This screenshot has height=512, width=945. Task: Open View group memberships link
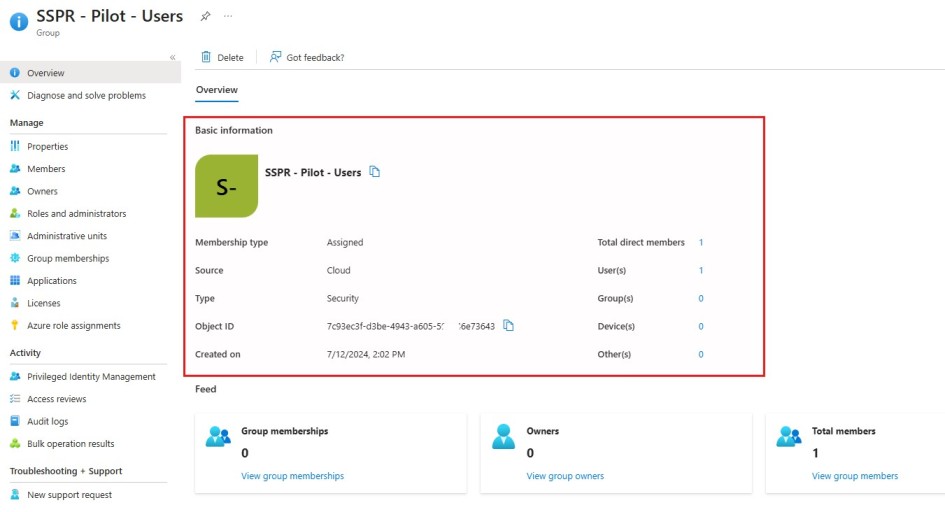(x=292, y=476)
